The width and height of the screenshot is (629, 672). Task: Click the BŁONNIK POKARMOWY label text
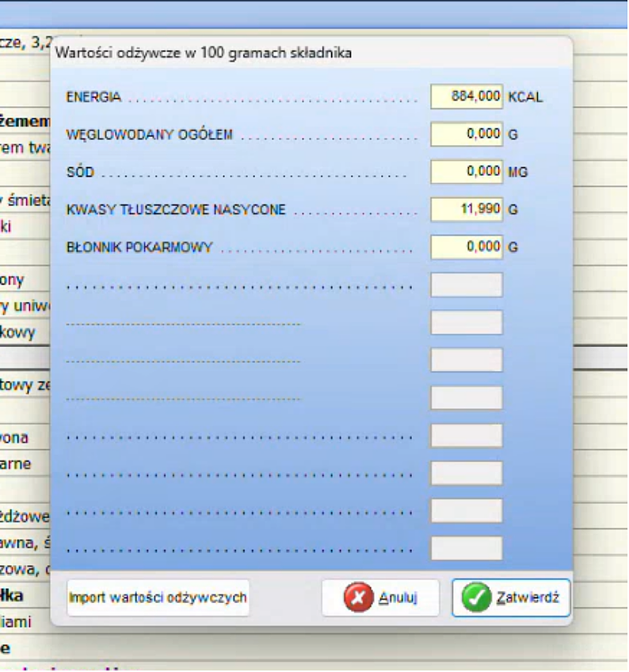coord(139,248)
